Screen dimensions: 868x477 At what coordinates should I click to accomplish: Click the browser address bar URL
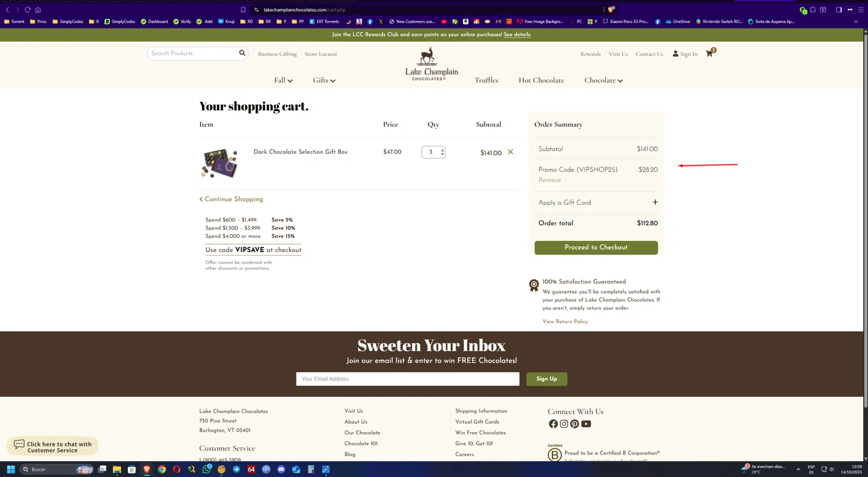coord(304,10)
